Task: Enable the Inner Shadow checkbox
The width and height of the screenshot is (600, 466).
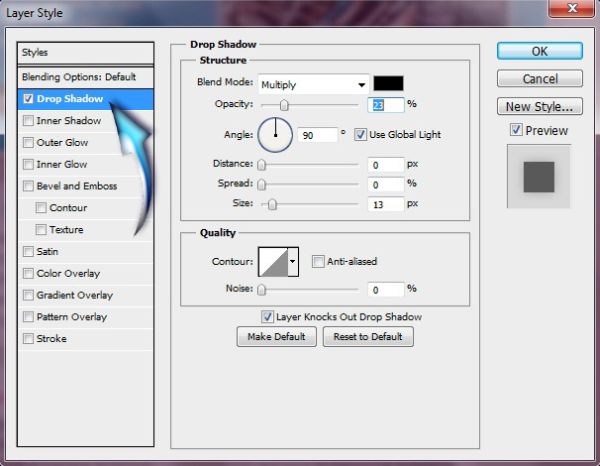Action: tap(28, 121)
